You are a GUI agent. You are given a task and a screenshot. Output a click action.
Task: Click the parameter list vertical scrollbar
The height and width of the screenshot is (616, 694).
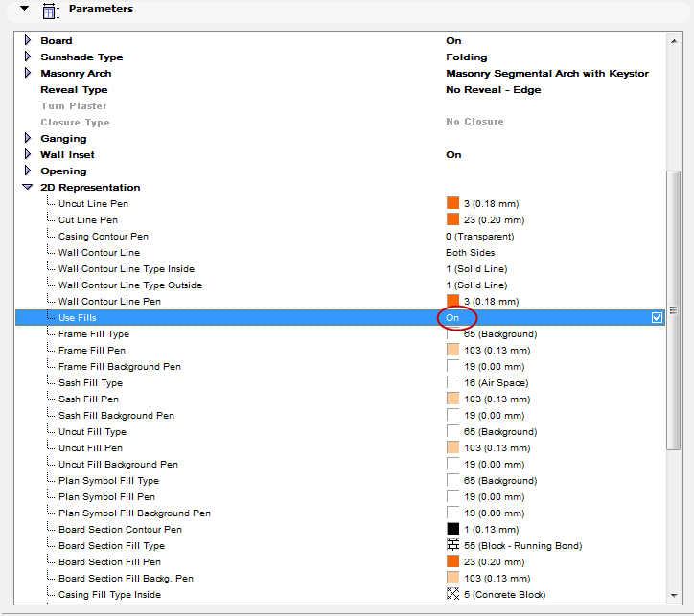673,383
